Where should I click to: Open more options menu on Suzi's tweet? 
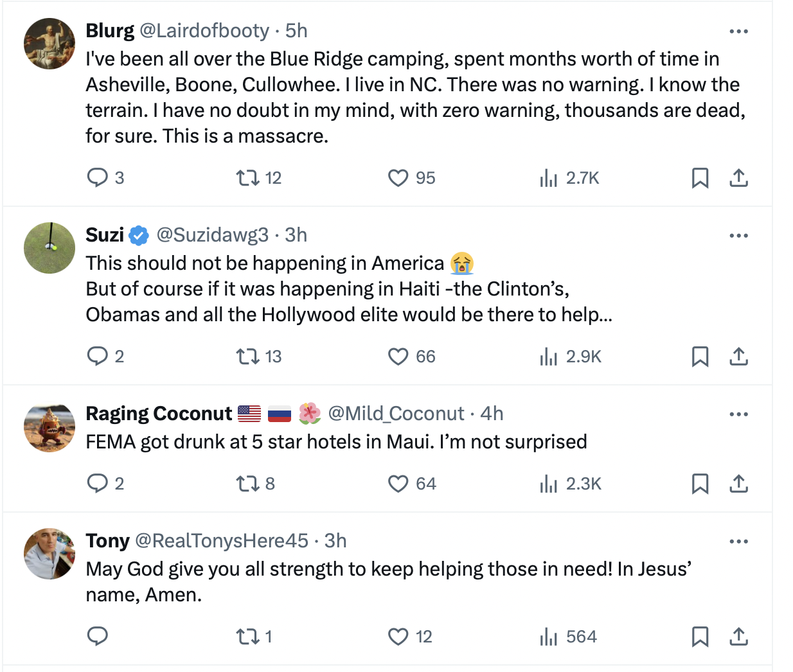point(739,236)
